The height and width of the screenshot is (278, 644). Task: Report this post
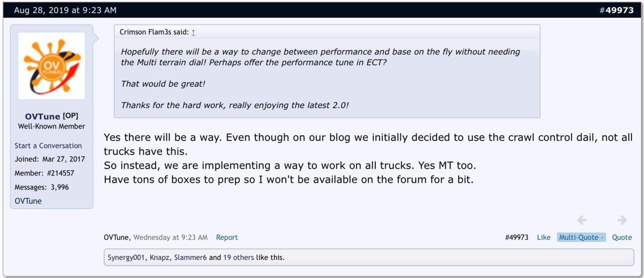tap(227, 237)
